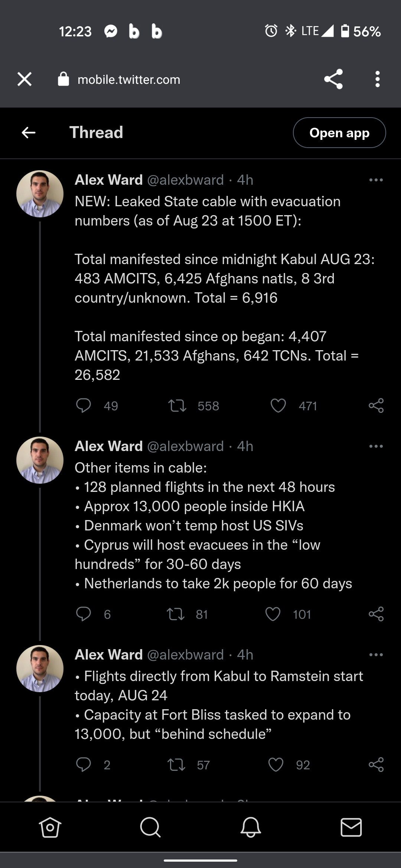The image size is (401, 868).
Task: Open Messages envelope tab
Action: point(351,827)
